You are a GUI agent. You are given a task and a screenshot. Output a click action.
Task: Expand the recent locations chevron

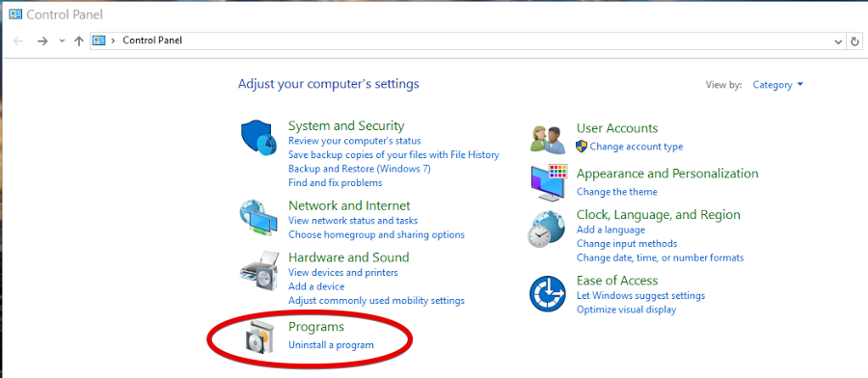tap(62, 40)
